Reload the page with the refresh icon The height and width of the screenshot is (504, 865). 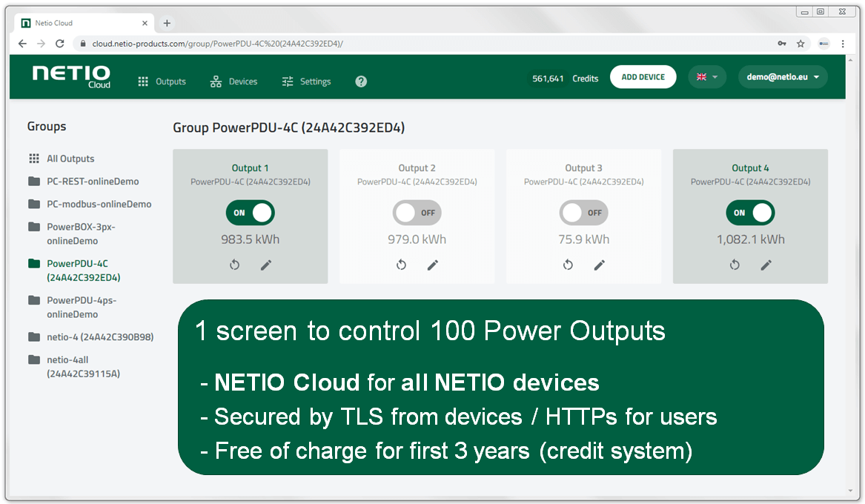tap(59, 44)
